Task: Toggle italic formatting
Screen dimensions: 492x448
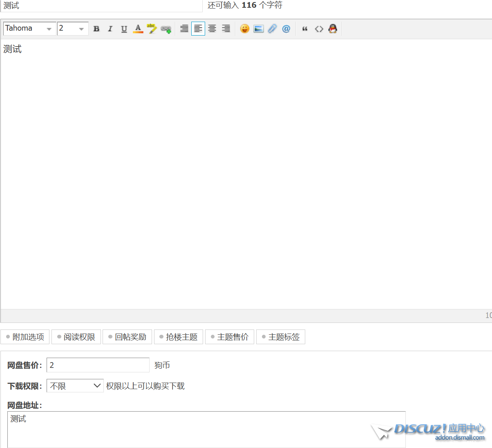Action: coord(110,29)
